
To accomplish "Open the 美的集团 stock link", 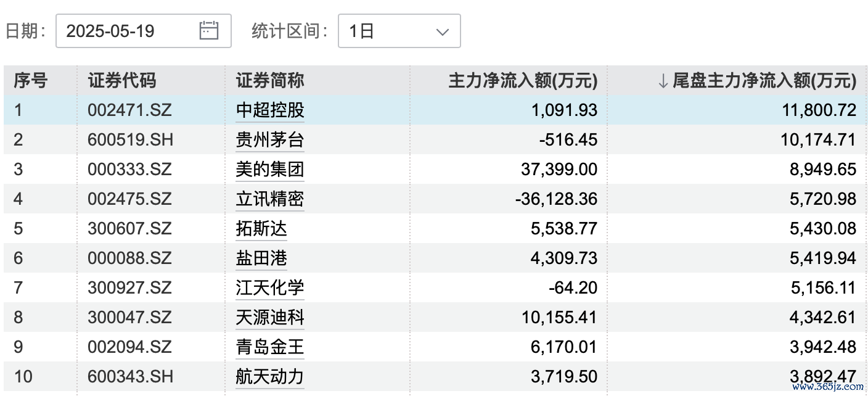I will click(270, 170).
